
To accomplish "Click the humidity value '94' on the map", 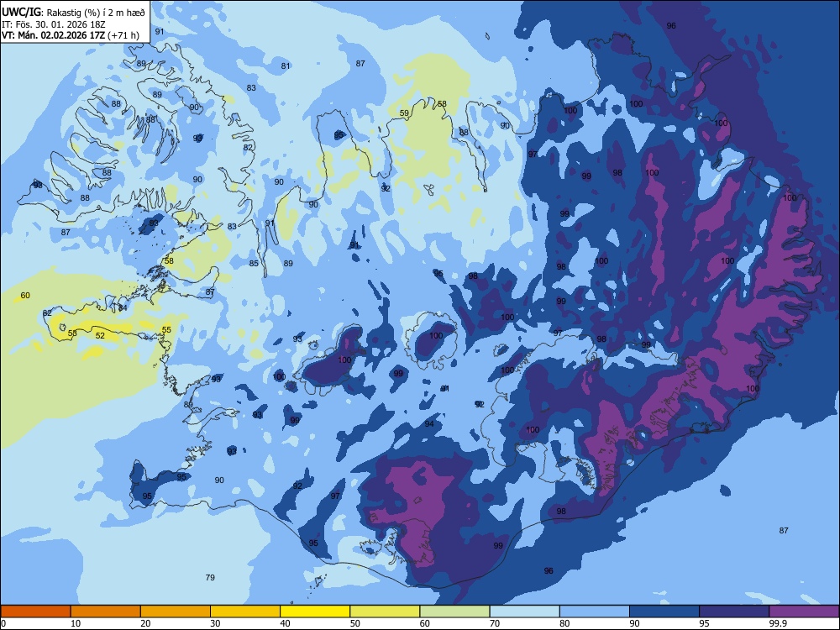I will tap(429, 424).
